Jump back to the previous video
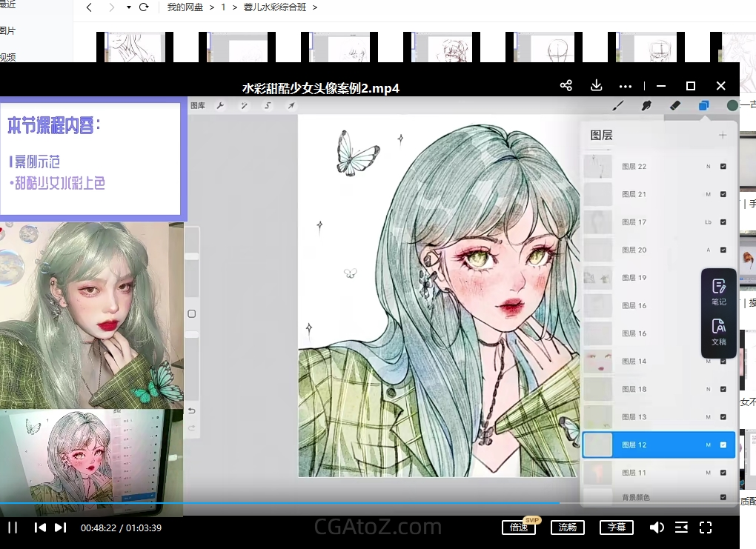The height and width of the screenshot is (549, 756). (40, 528)
